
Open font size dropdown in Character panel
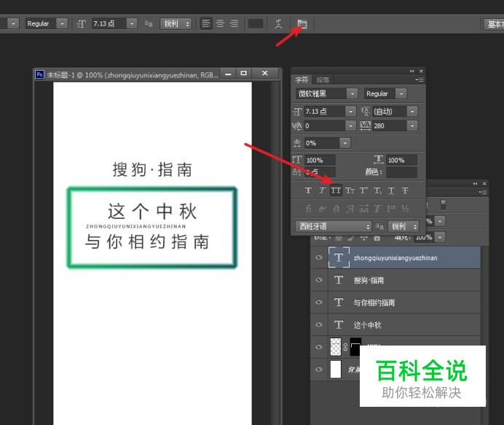(x=350, y=112)
